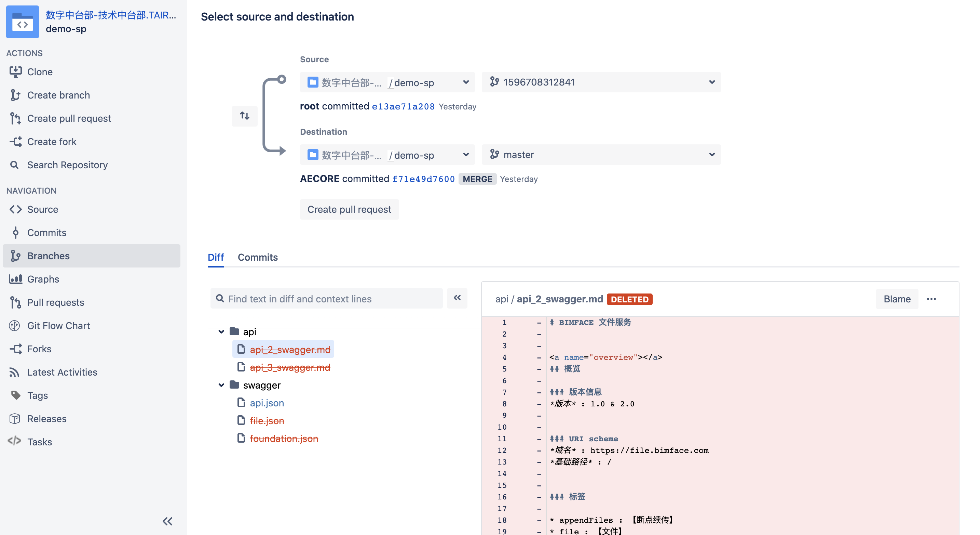Open Releases package icon

pos(14,418)
